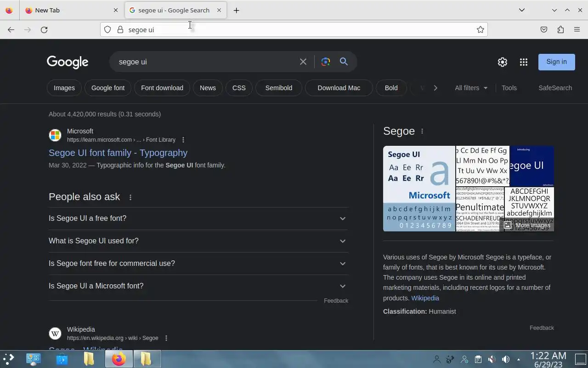
Task: Open more options beside Segoe panel title
Action: click(x=422, y=131)
